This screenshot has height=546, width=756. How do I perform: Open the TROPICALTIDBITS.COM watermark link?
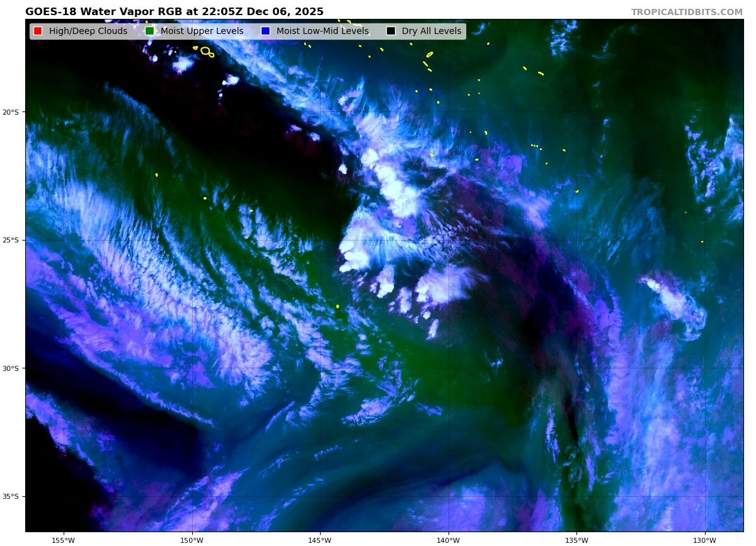687,13
